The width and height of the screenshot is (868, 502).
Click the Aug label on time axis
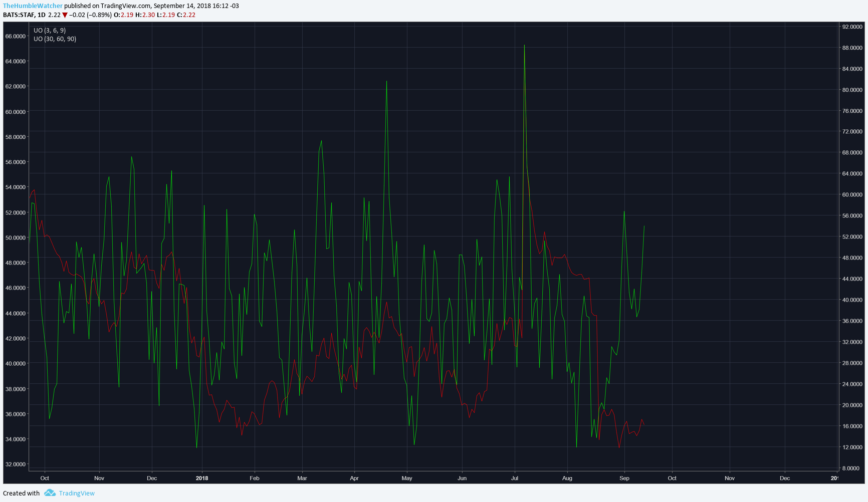tap(567, 478)
